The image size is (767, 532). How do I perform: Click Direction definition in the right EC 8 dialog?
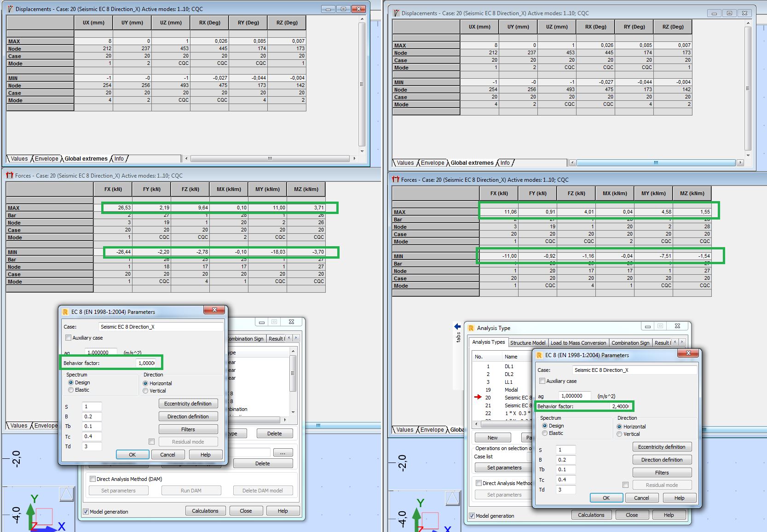[x=662, y=460]
